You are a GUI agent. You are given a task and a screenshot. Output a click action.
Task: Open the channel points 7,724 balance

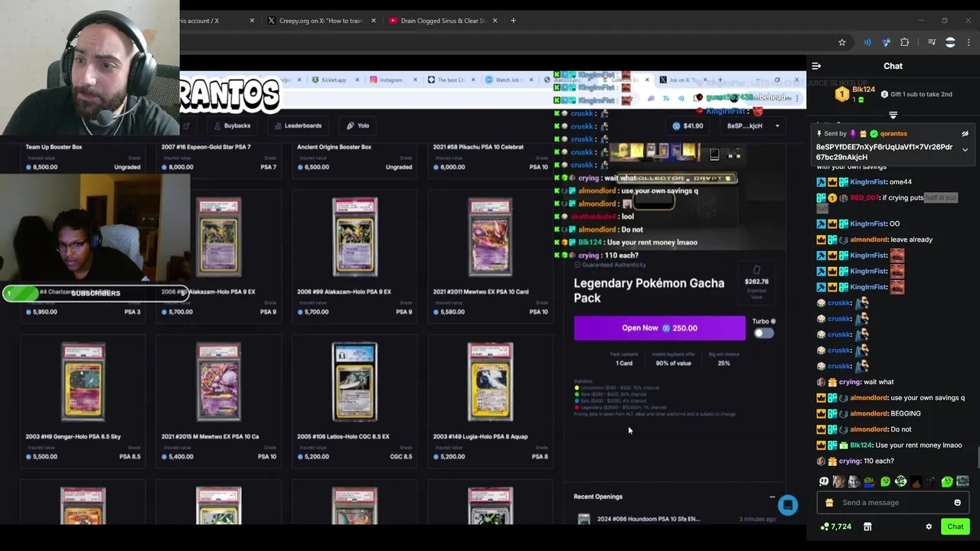pyautogui.click(x=835, y=527)
